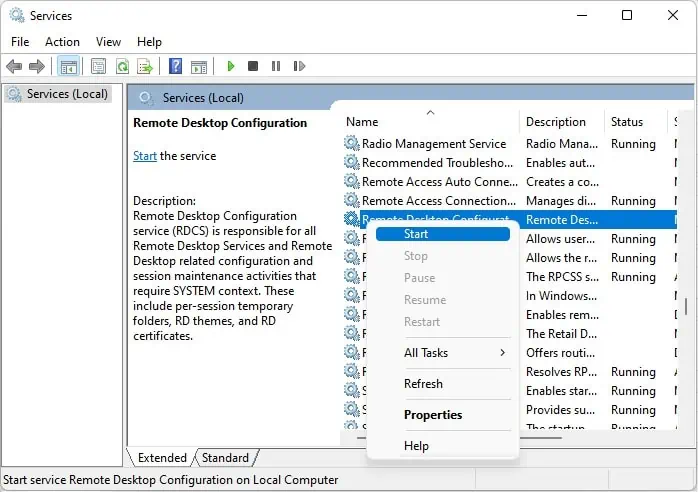Image resolution: width=698 pixels, height=492 pixels.
Task: Click 'Provides su...' description cell
Action: tap(560, 410)
